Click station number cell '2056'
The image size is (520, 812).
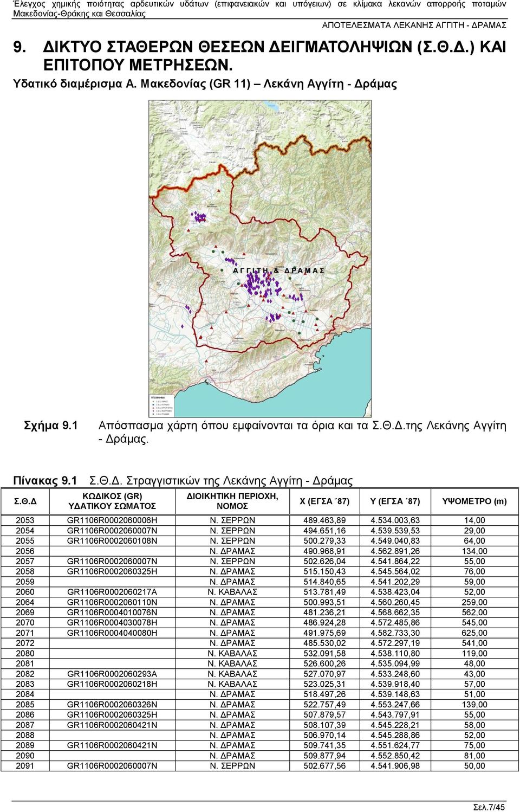click(x=25, y=551)
